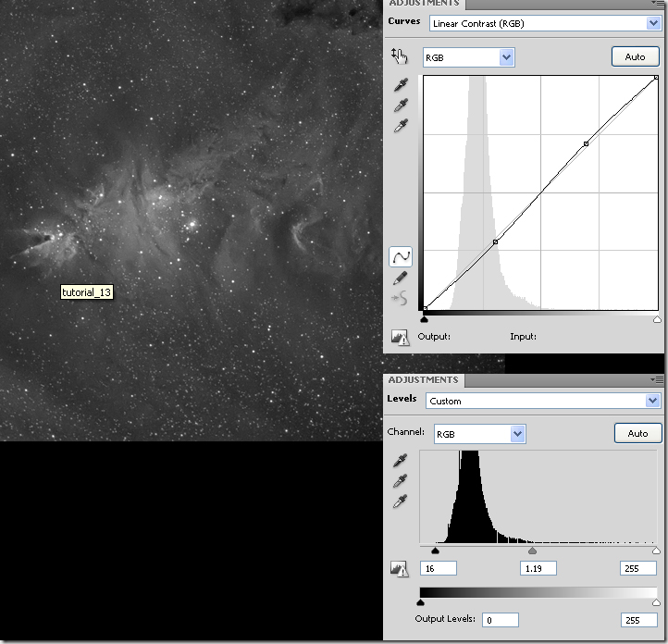The height and width of the screenshot is (644, 668).
Task: Click the Curves white point input slider
Action: 657,319
